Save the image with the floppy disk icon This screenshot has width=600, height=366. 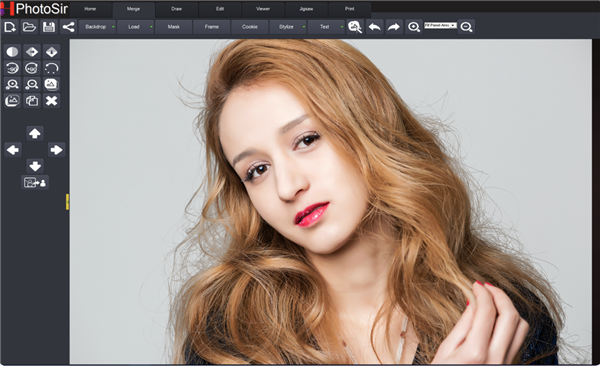pos(49,27)
